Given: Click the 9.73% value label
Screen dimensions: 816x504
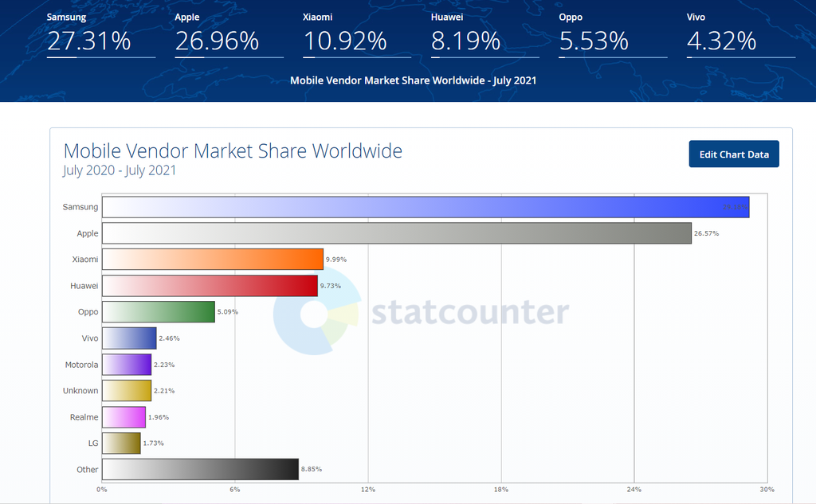Looking at the screenshot, I should 331,286.
